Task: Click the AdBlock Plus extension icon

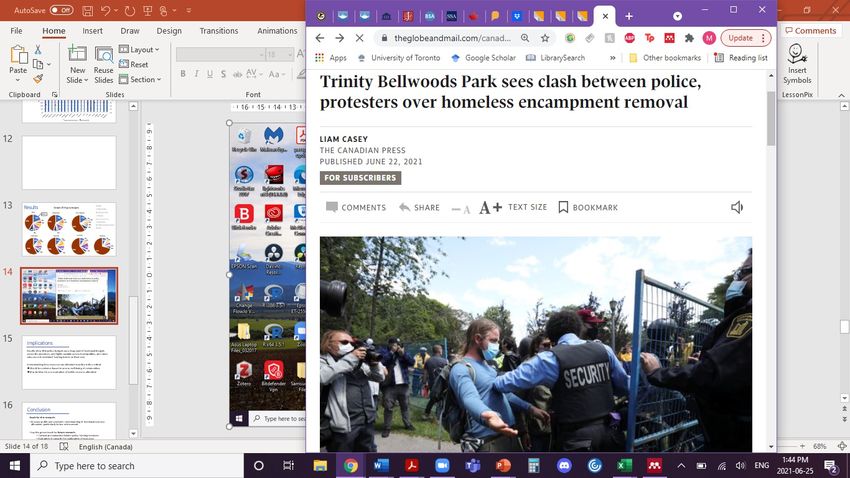Action: coord(629,38)
